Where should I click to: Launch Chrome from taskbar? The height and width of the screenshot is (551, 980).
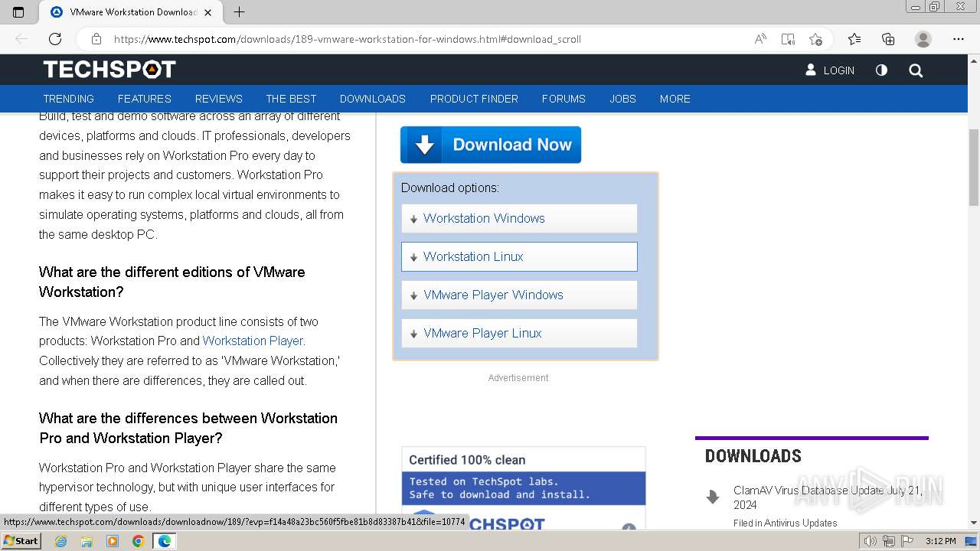(138, 541)
